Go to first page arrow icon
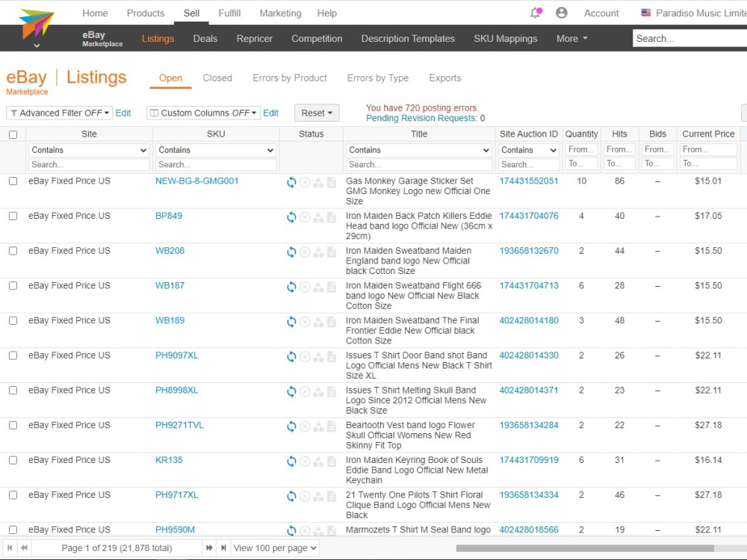 pyautogui.click(x=10, y=548)
